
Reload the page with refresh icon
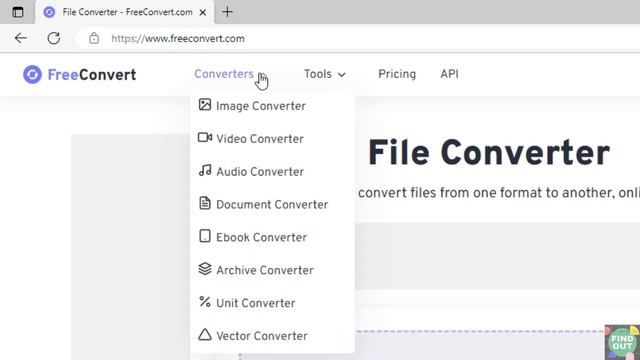click(53, 38)
